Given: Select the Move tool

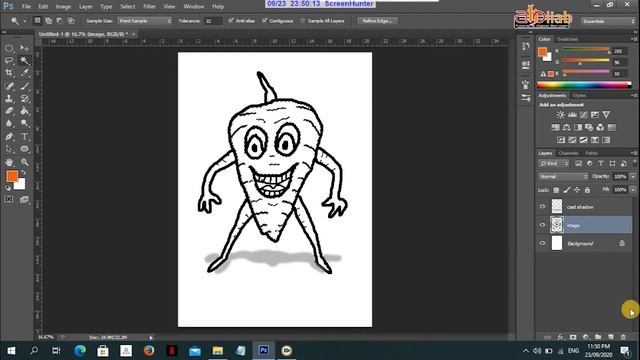Looking at the screenshot, I should (x=24, y=49).
